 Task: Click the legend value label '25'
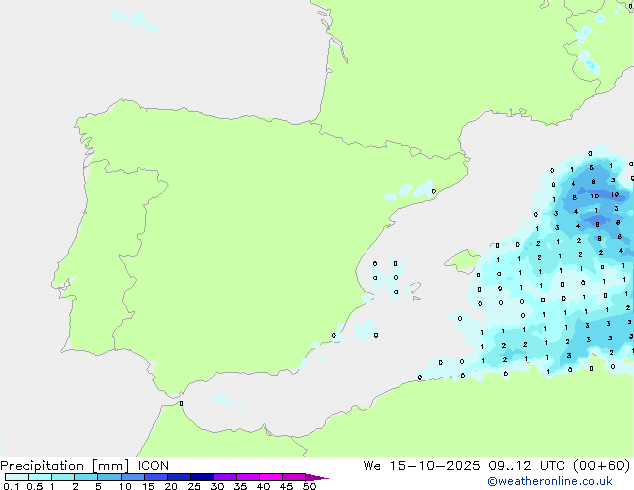[194, 486]
